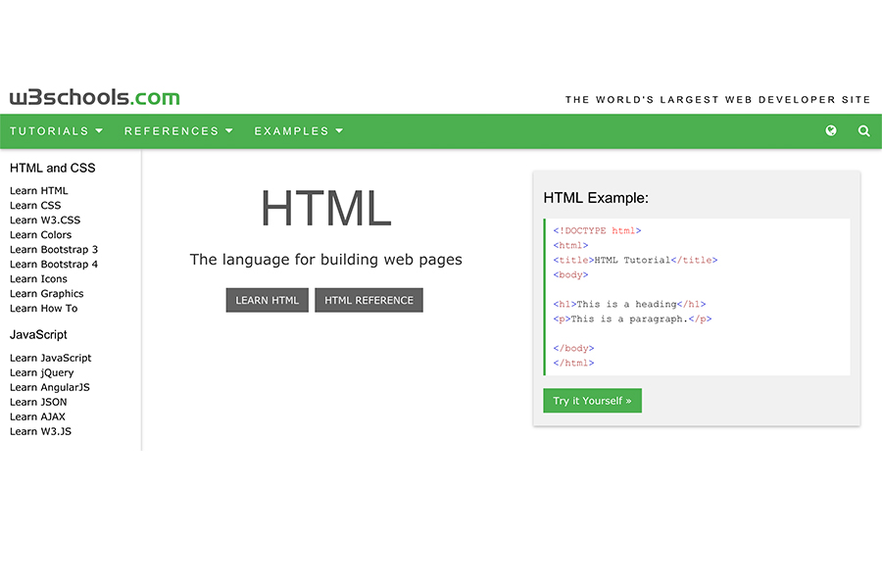Open the Learn AngularJS sidebar link

coord(50,387)
